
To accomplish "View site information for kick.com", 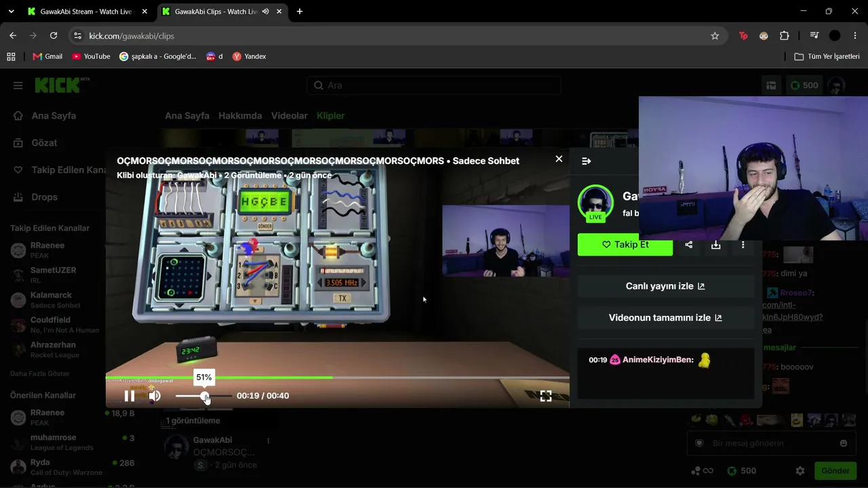I will [x=78, y=36].
